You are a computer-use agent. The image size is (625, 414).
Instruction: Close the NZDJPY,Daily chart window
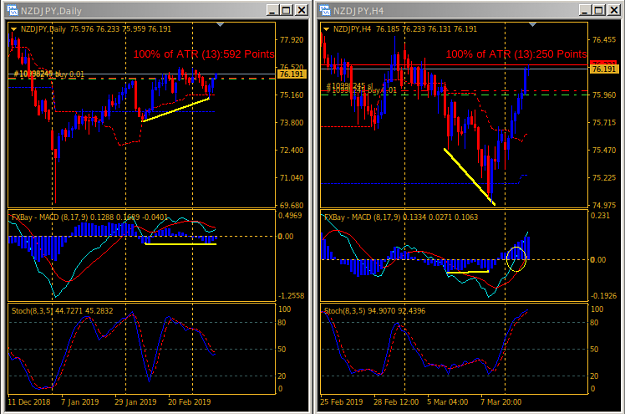click(301, 10)
